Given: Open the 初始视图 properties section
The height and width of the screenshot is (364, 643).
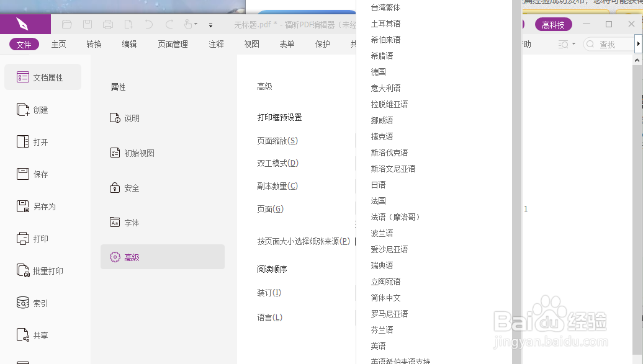Looking at the screenshot, I should click(132, 153).
